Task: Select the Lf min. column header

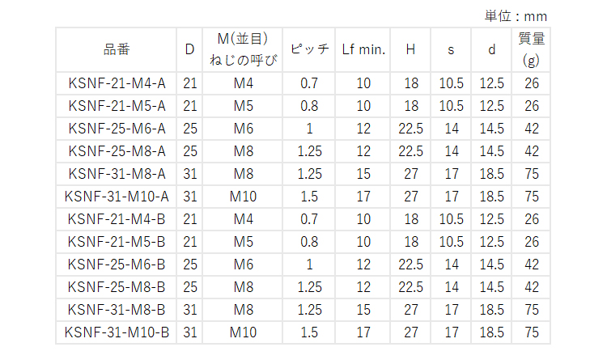Action: pyautogui.click(x=363, y=49)
